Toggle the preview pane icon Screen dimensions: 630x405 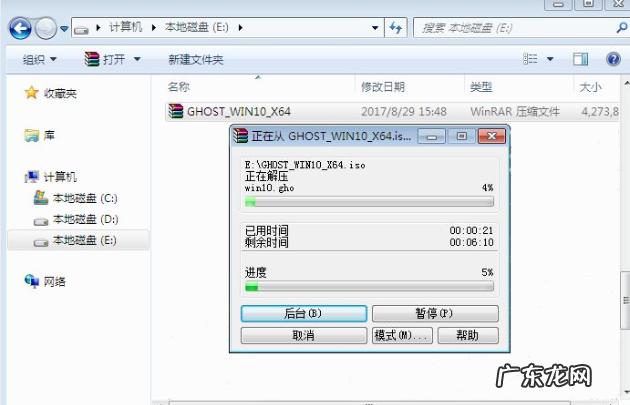coord(581,59)
